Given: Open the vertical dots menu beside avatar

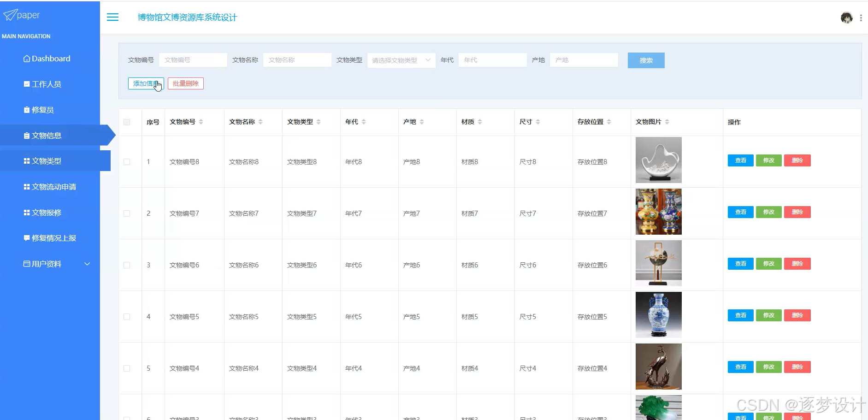Looking at the screenshot, I should click(861, 18).
